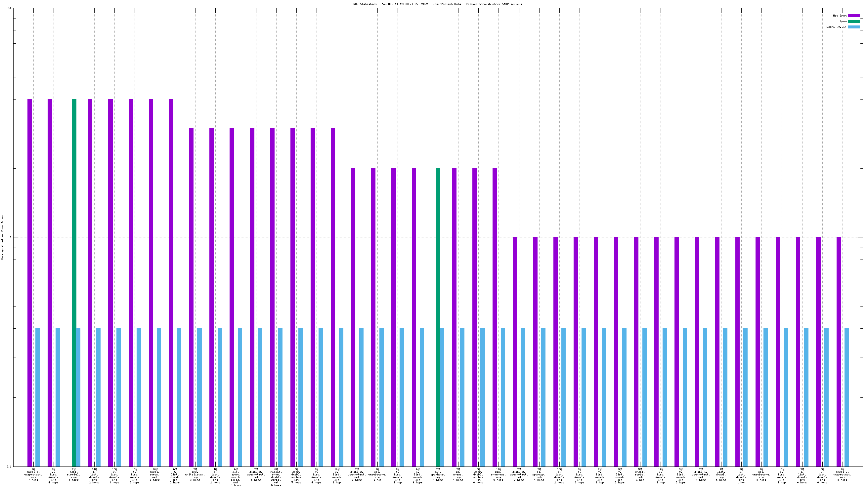868x488 pixels.
Task: Click the y-axis tick label 10
Action: (10, 8)
